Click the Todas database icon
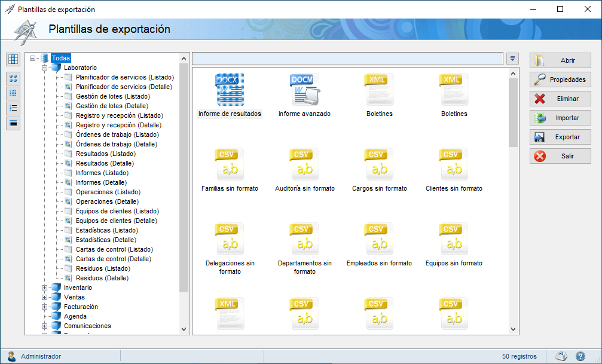 point(44,58)
